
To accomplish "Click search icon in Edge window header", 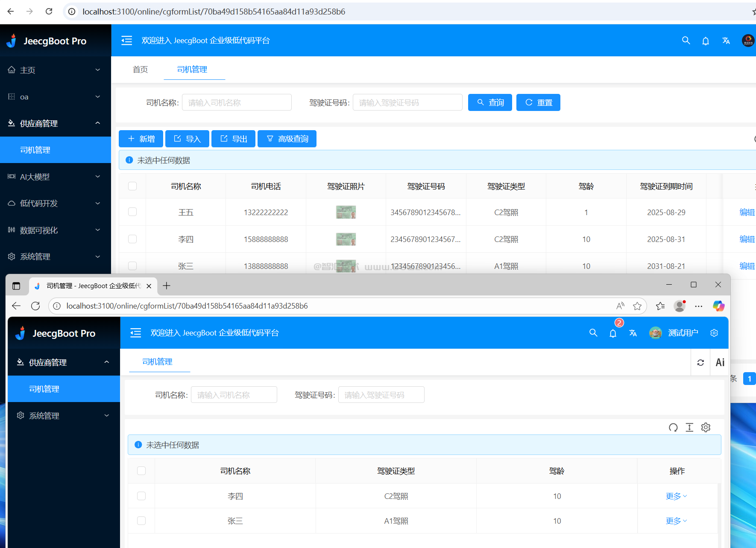I will [593, 333].
